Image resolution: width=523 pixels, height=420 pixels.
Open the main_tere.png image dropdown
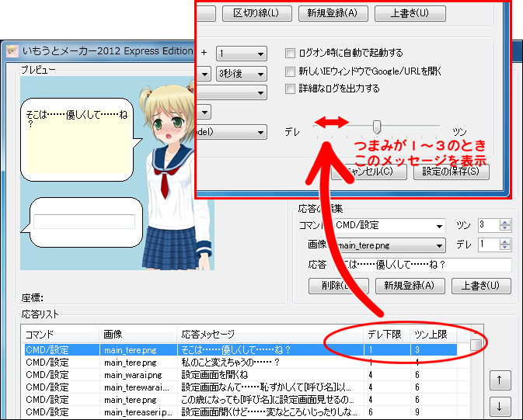[388, 245]
